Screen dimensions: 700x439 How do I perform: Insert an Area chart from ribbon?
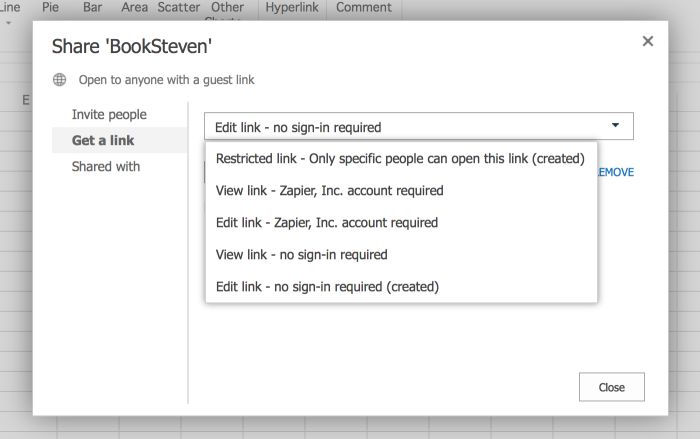[x=134, y=8]
